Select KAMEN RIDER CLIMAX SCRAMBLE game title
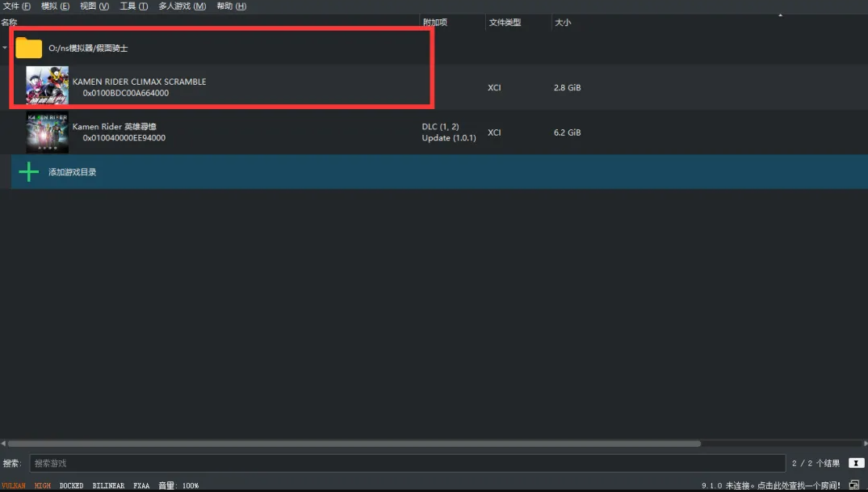Viewport: 868px width, 492px height. point(140,82)
